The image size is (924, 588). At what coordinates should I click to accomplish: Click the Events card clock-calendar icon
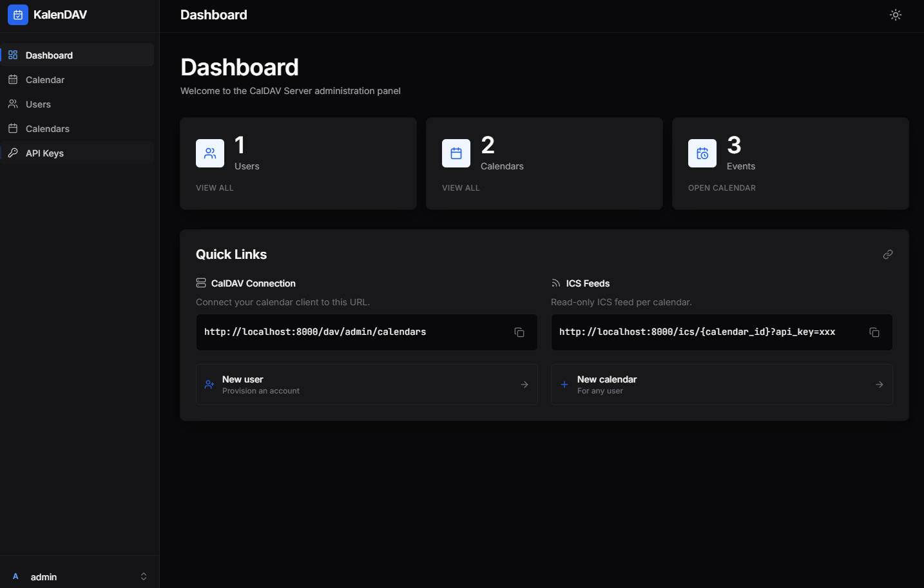tap(702, 153)
